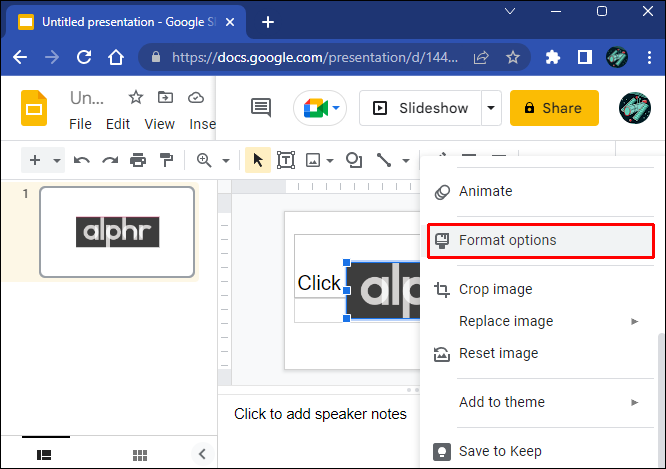This screenshot has height=469, width=666.
Task: Check cloud save status icon
Action: [196, 97]
